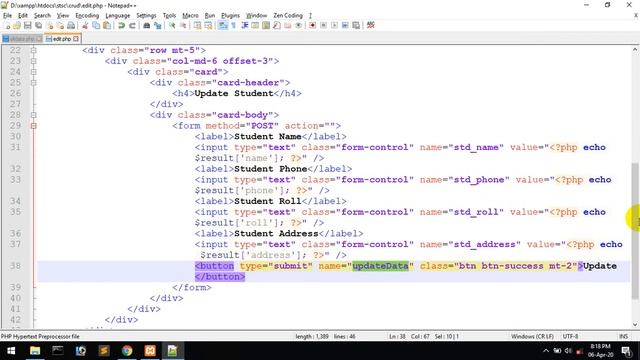Click the Update Student heading text
Image resolution: width=640 pixels, height=360 pixels.
coord(234,93)
